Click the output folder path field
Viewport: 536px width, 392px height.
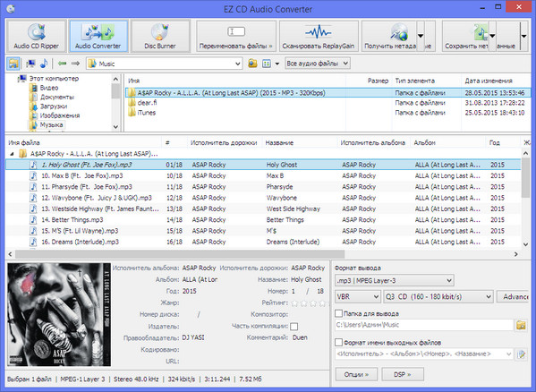424,325
